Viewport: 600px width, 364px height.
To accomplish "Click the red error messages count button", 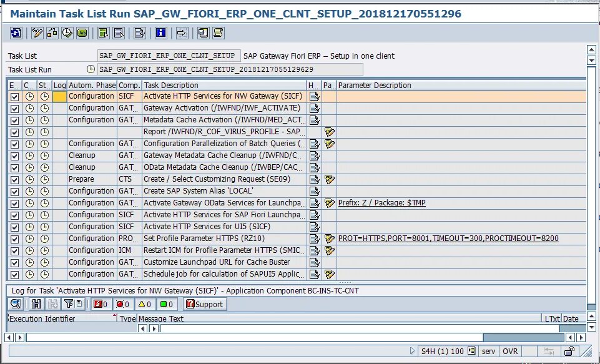I will 122,304.
